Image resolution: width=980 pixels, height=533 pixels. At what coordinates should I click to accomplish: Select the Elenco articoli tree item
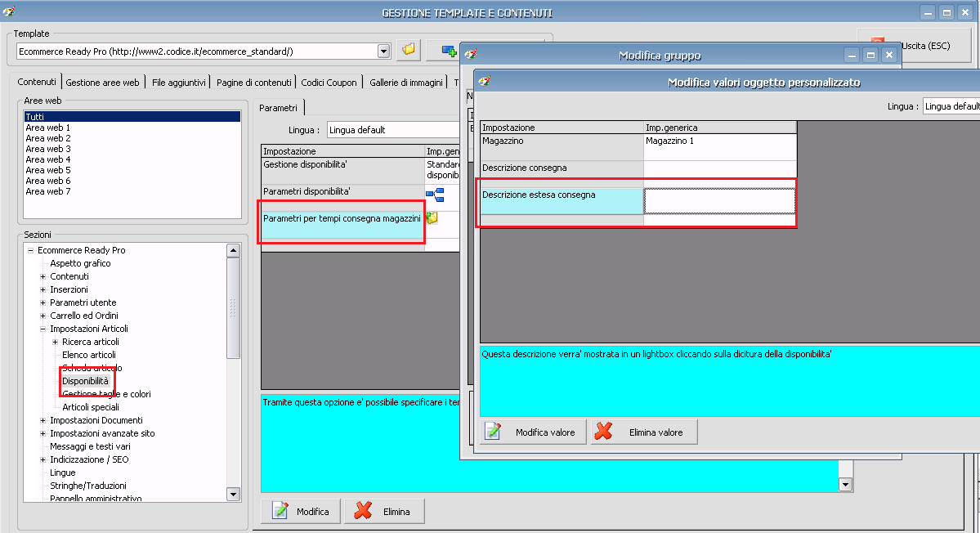[89, 355]
